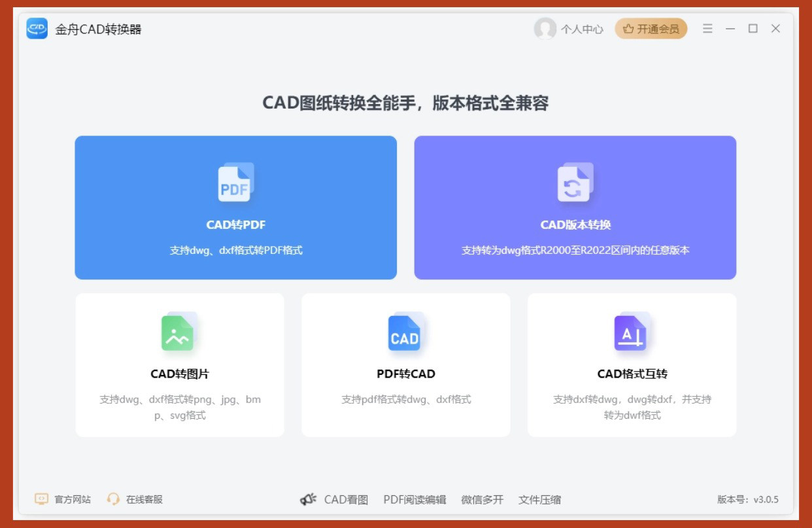Click the official website monitor icon
The width and height of the screenshot is (812, 528).
(41, 499)
